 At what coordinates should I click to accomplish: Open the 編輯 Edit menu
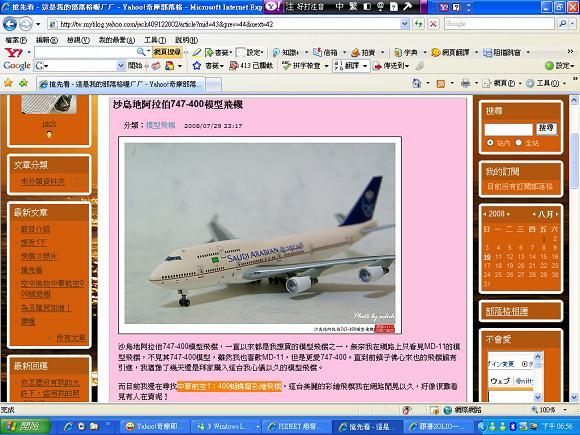(47, 40)
